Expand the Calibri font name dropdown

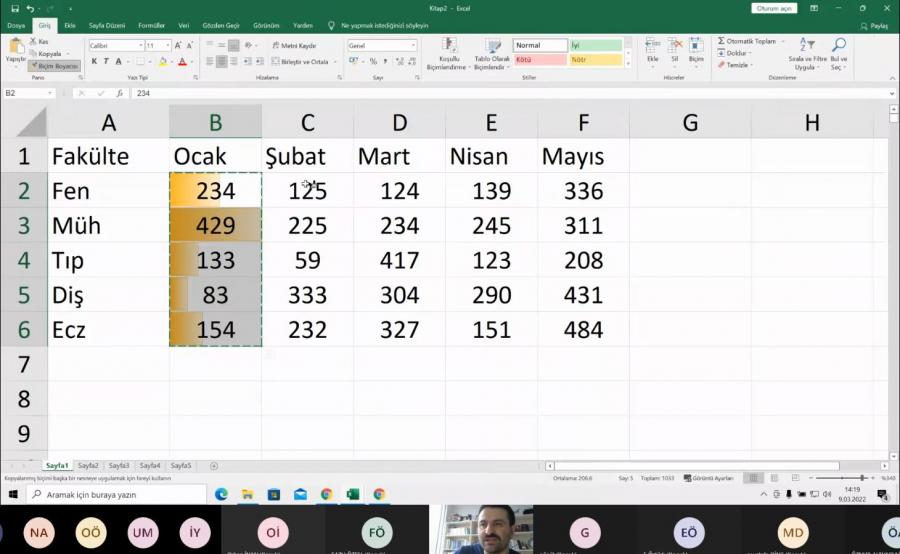click(140, 46)
